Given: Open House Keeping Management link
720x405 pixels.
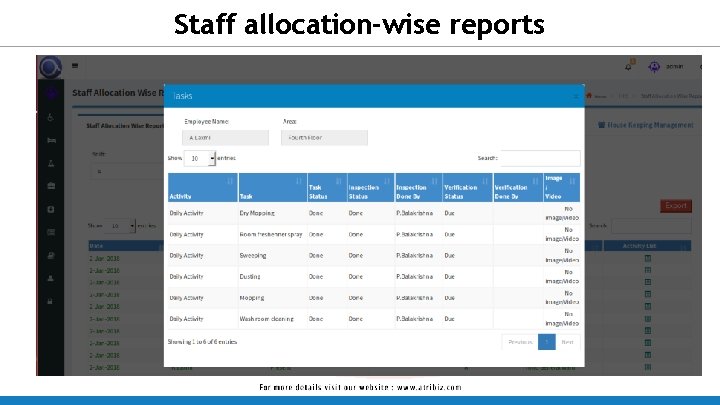Looking at the screenshot, I should [x=646, y=125].
